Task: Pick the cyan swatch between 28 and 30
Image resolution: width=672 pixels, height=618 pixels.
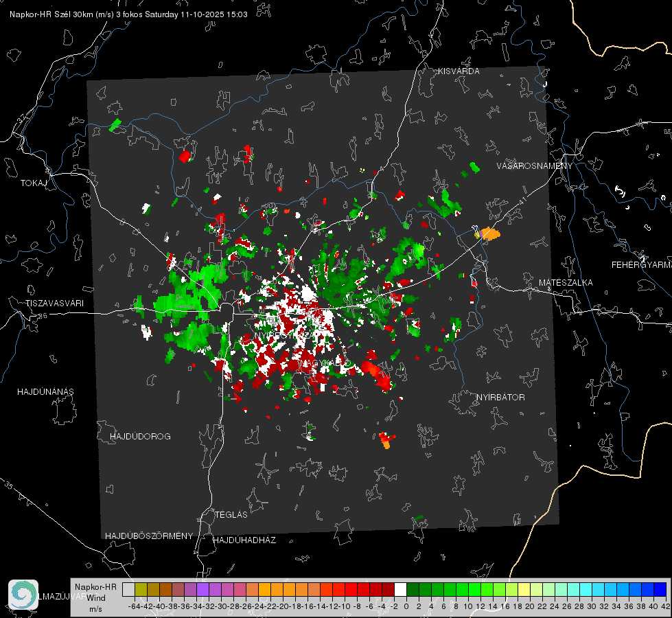Action: [586, 589]
